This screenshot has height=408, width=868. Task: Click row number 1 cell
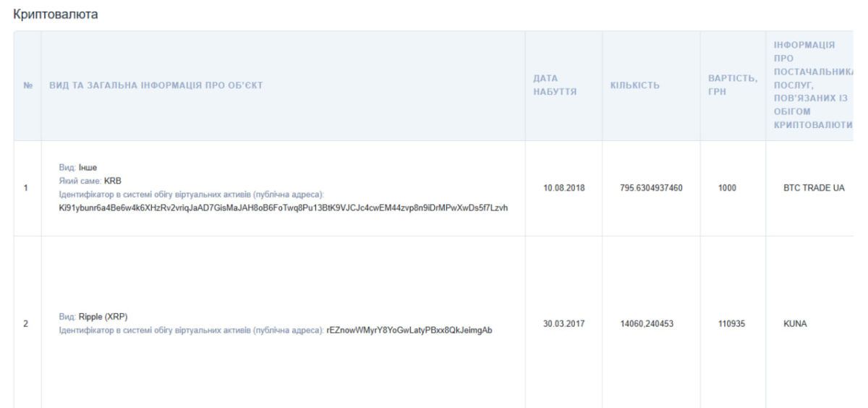26,187
